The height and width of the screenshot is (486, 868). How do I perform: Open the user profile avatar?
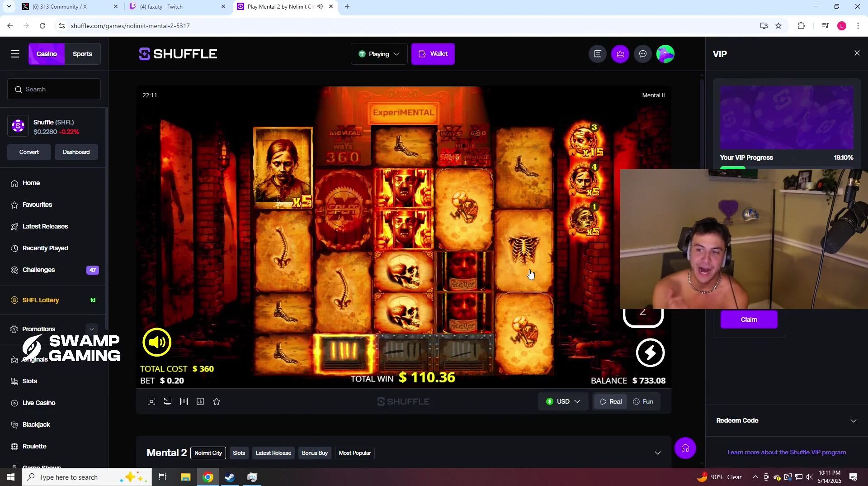pyautogui.click(x=665, y=54)
